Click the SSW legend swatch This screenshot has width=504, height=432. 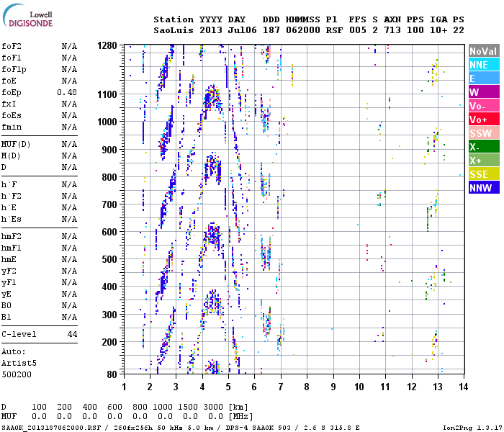(x=484, y=132)
